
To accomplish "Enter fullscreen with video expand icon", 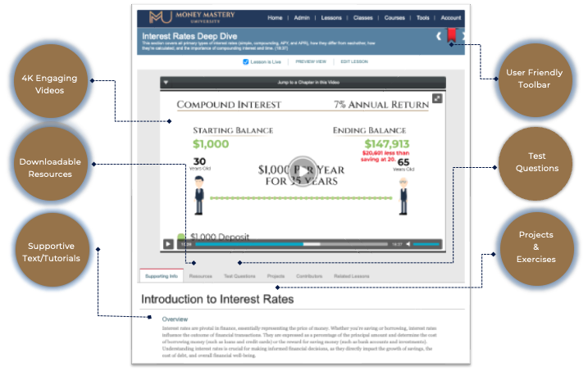I will click(437, 98).
